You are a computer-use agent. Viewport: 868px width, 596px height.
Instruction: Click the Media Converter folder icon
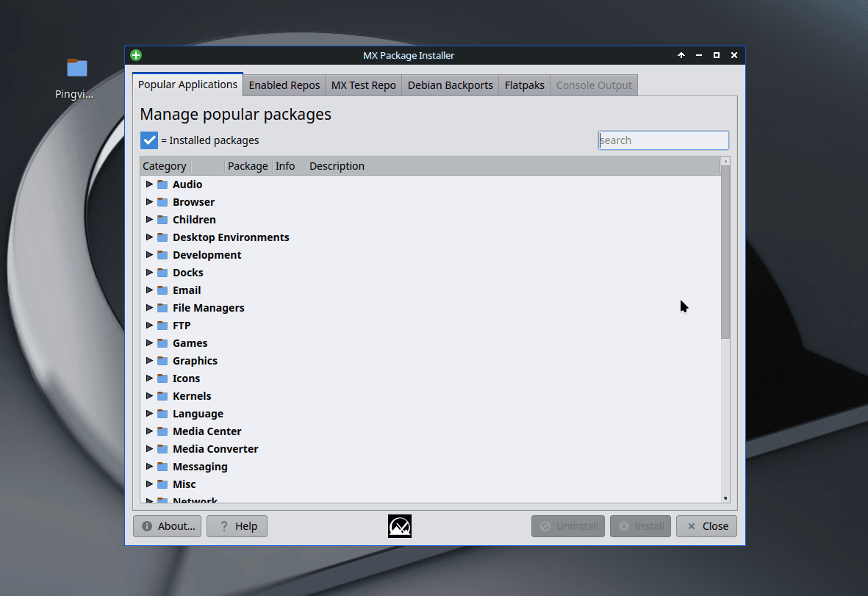click(162, 449)
